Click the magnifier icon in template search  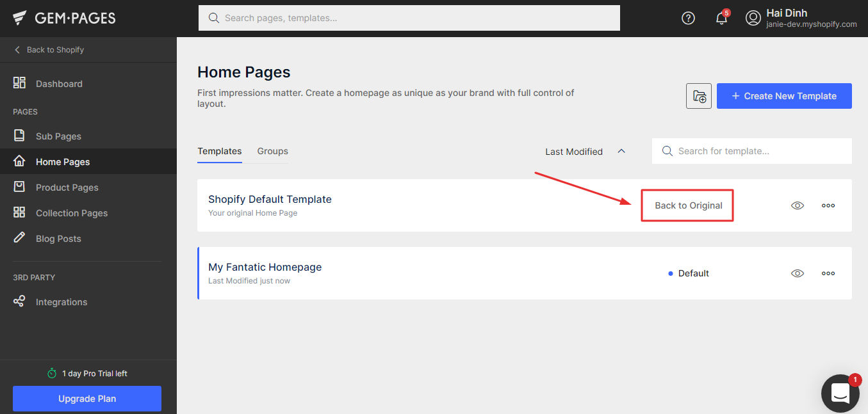(667, 151)
